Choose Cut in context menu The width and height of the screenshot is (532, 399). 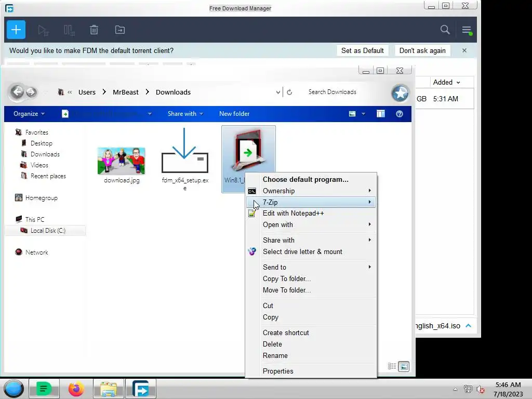pos(311,305)
